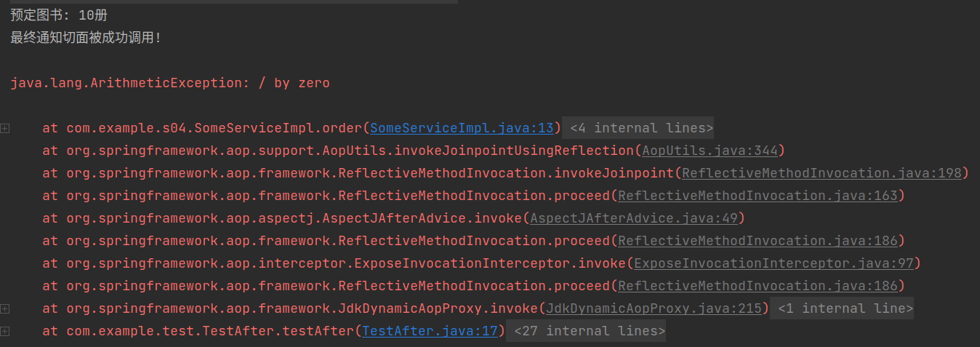980x347 pixels.
Task: Click the ExposeInvocationInterceptor.invoke stack text
Action: [x=346, y=263]
